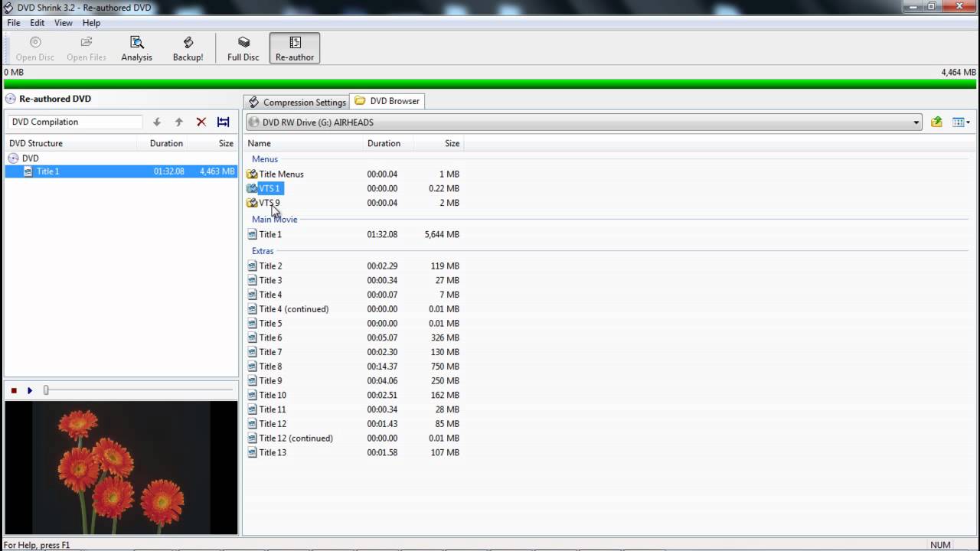Open the File menu
Viewport: 980px width, 551px height.
pyautogui.click(x=14, y=23)
